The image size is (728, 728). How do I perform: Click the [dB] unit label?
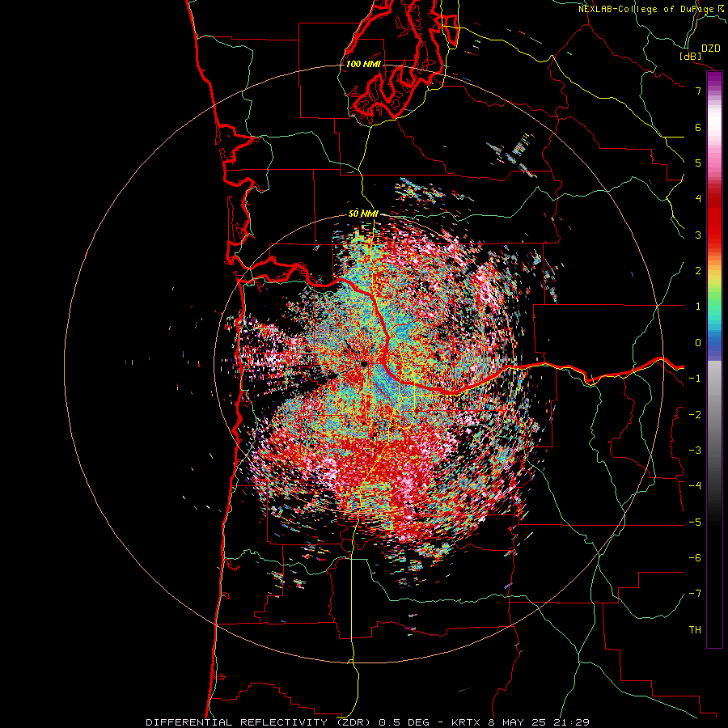691,56
